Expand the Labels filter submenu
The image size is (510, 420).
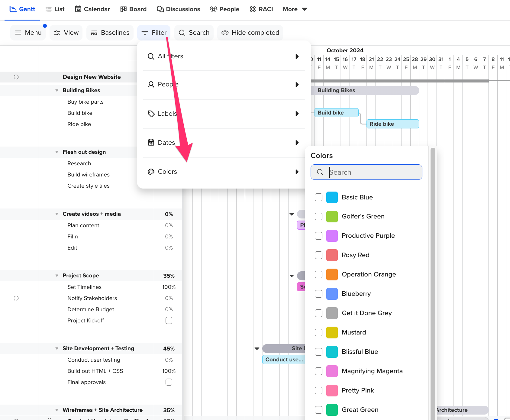(x=297, y=114)
